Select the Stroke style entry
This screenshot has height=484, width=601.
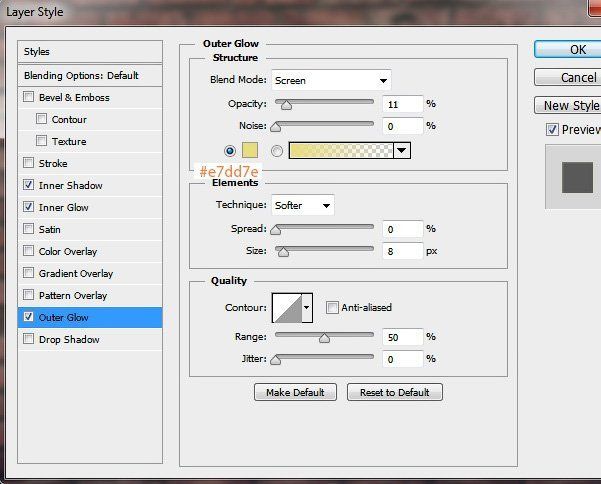click(53, 163)
